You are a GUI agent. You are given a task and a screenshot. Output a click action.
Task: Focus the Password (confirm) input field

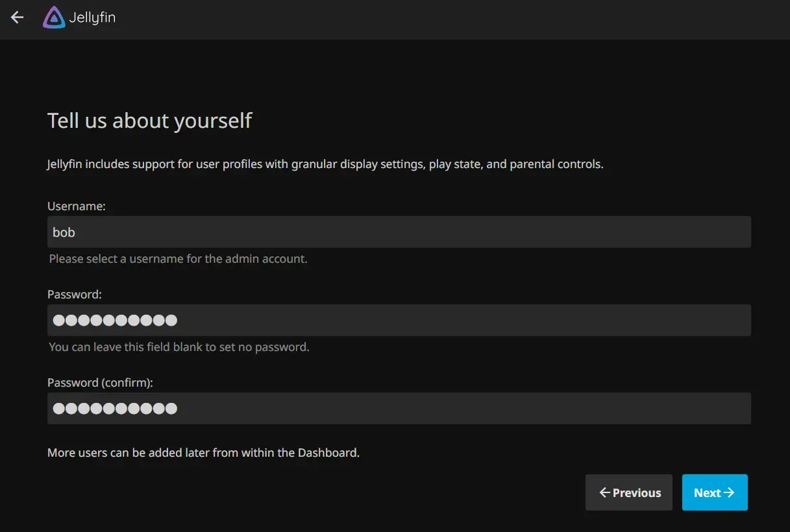coord(399,408)
